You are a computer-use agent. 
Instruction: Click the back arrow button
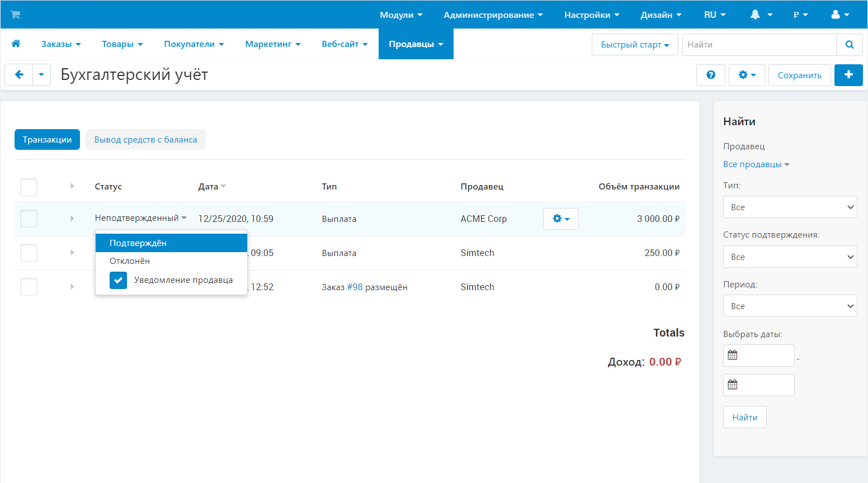click(x=19, y=75)
